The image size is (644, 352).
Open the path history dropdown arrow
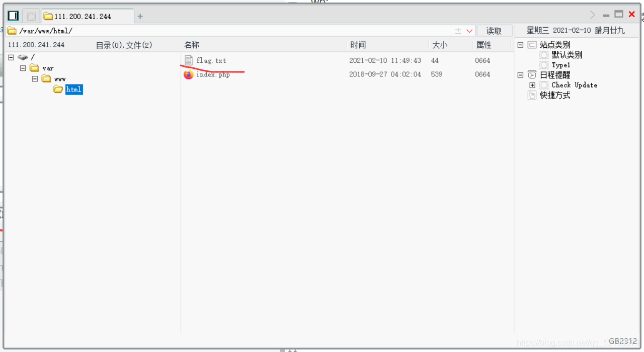click(x=469, y=31)
